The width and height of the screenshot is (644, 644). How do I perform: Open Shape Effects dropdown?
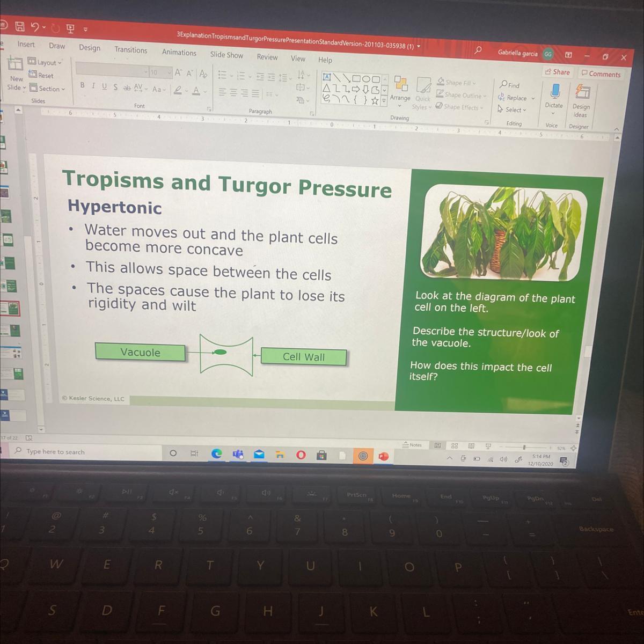point(459,107)
